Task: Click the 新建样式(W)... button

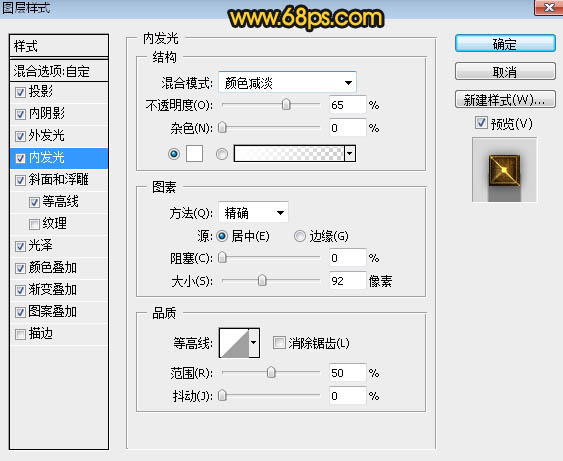Action: 505,99
